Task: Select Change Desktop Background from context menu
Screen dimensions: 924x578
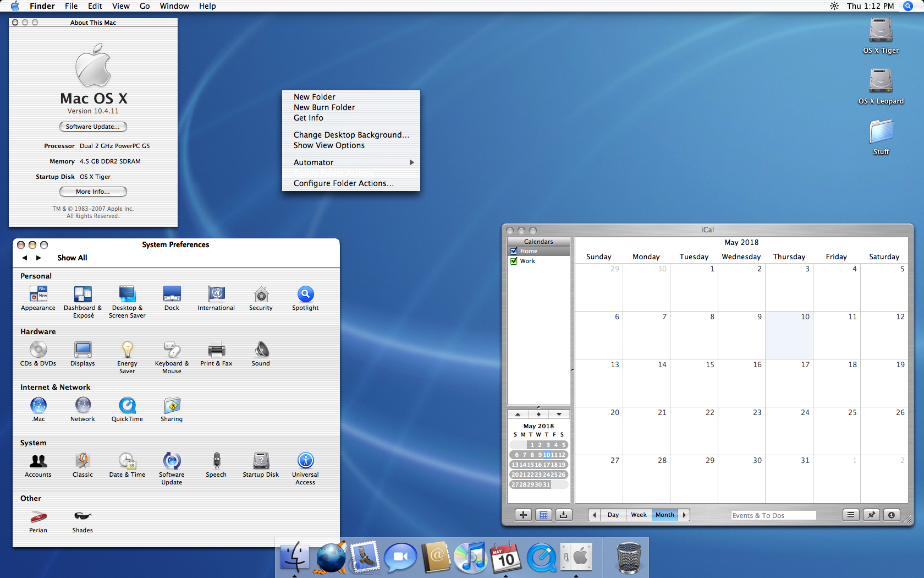Action: pyautogui.click(x=351, y=135)
